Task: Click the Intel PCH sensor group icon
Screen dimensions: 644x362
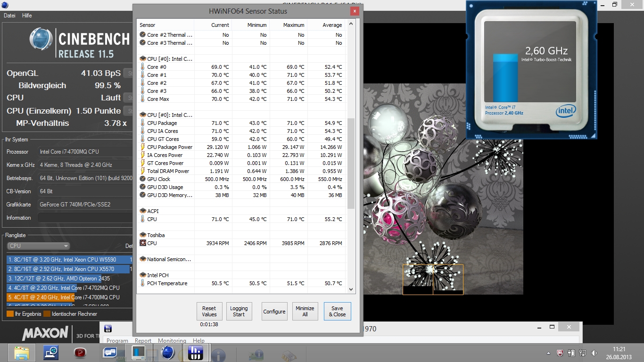Action: (x=143, y=275)
